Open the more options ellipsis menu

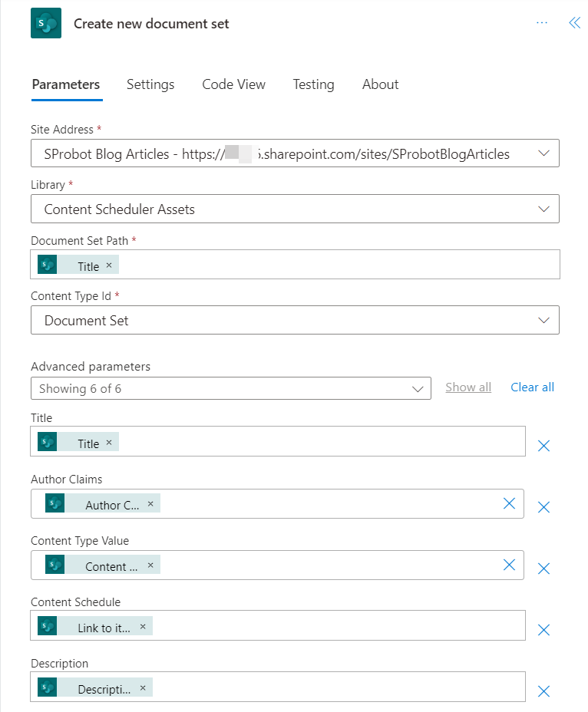542,23
